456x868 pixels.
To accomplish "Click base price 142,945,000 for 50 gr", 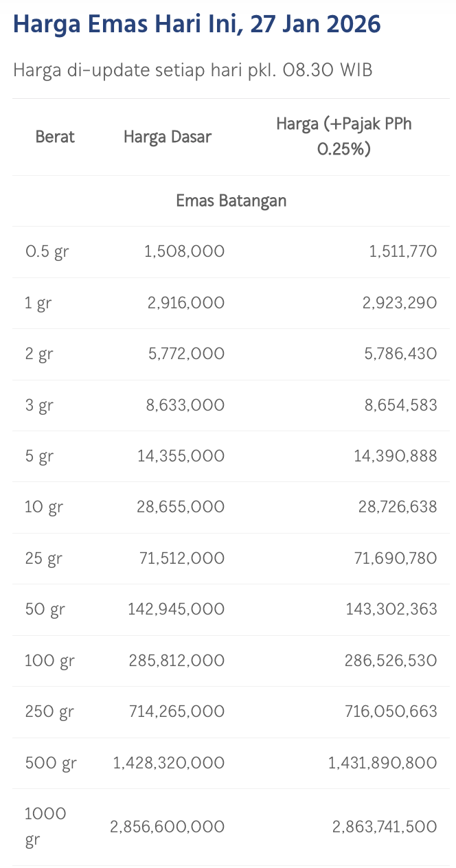I will pyautogui.click(x=176, y=609).
